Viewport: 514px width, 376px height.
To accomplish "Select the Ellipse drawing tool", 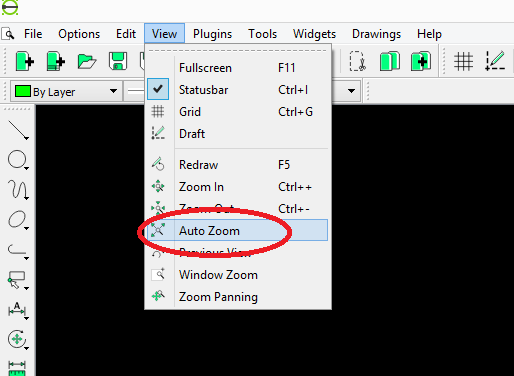I will pyautogui.click(x=18, y=220).
